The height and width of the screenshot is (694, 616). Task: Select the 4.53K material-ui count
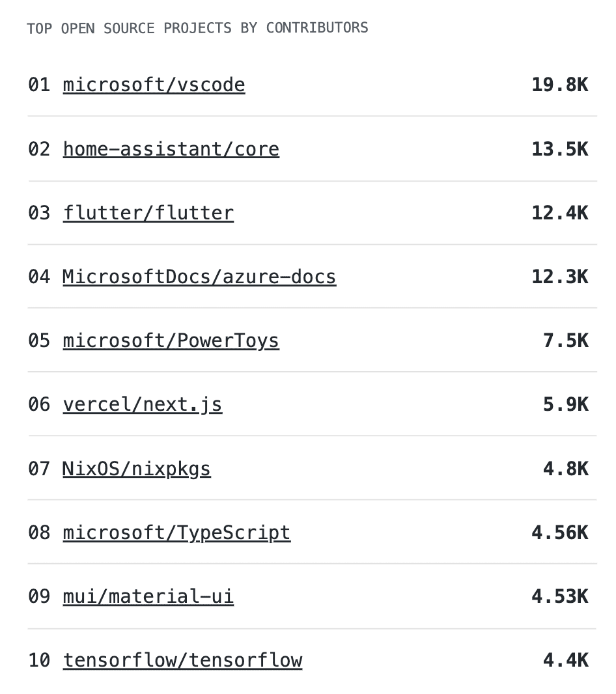[559, 596]
